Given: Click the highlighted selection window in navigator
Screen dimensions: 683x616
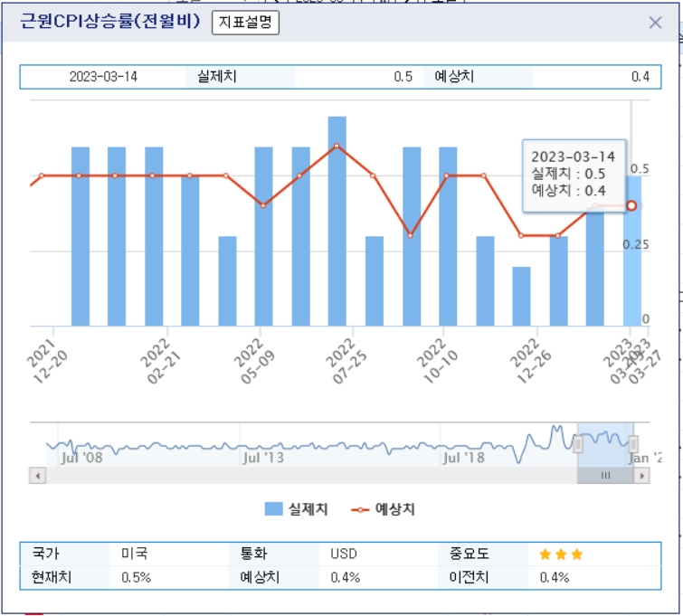Looking at the screenshot, I should point(605,444).
